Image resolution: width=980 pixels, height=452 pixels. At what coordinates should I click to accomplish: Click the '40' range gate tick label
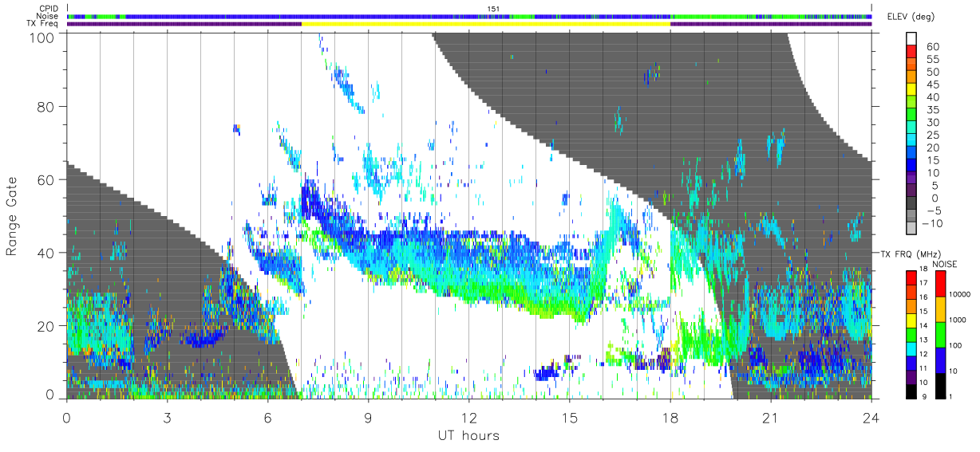[x=45, y=253]
